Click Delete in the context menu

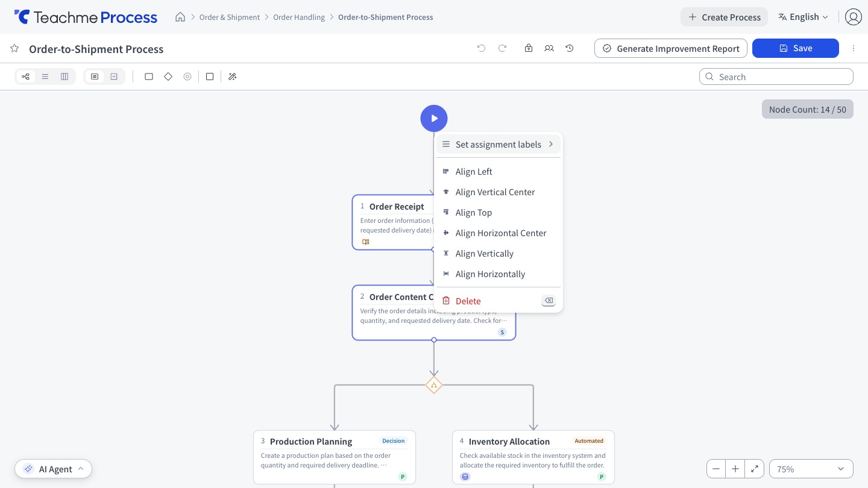[498, 301]
